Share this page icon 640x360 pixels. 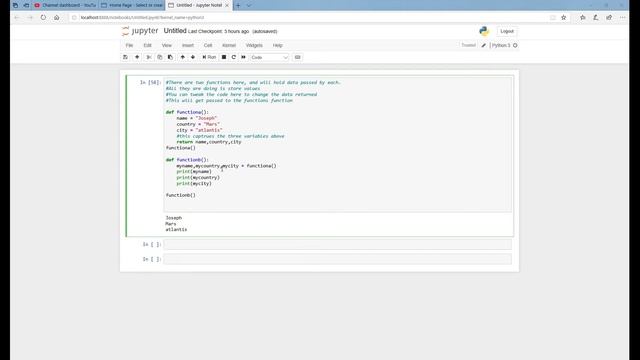pyautogui.click(x=609, y=18)
